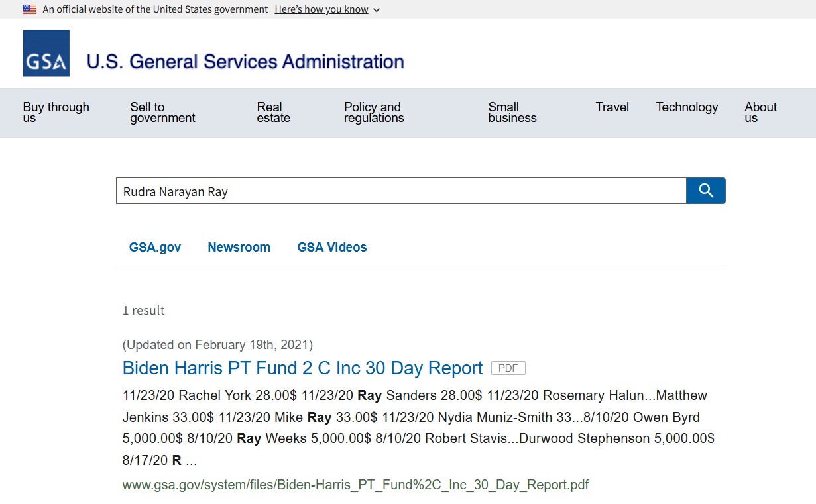This screenshot has height=504, width=816.
Task: Open the Policy and regulations menu
Action: pyautogui.click(x=374, y=112)
